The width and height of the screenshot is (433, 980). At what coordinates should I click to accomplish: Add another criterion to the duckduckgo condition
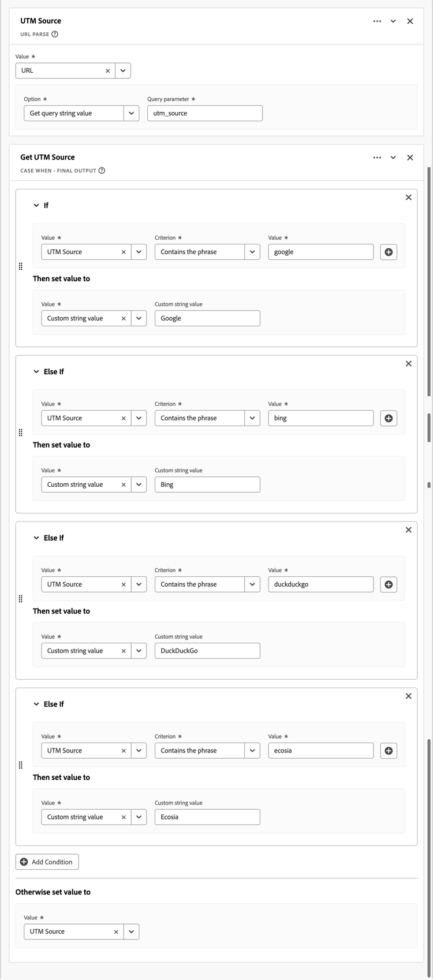pyautogui.click(x=389, y=584)
